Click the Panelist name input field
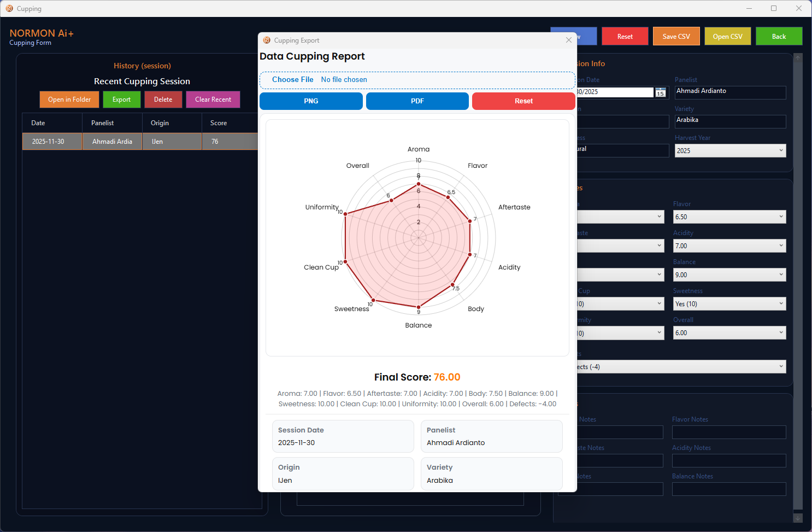Image resolution: width=812 pixels, height=532 pixels. pos(729,92)
